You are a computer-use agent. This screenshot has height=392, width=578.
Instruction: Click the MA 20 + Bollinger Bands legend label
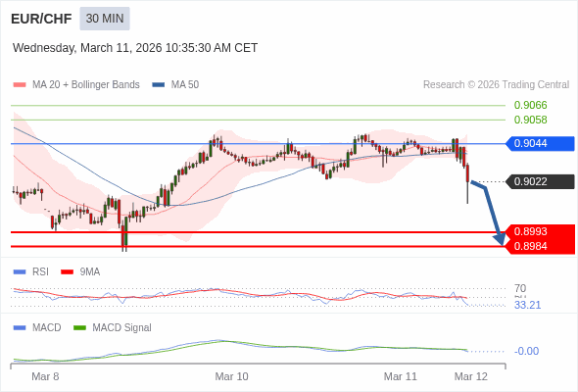coord(86,85)
